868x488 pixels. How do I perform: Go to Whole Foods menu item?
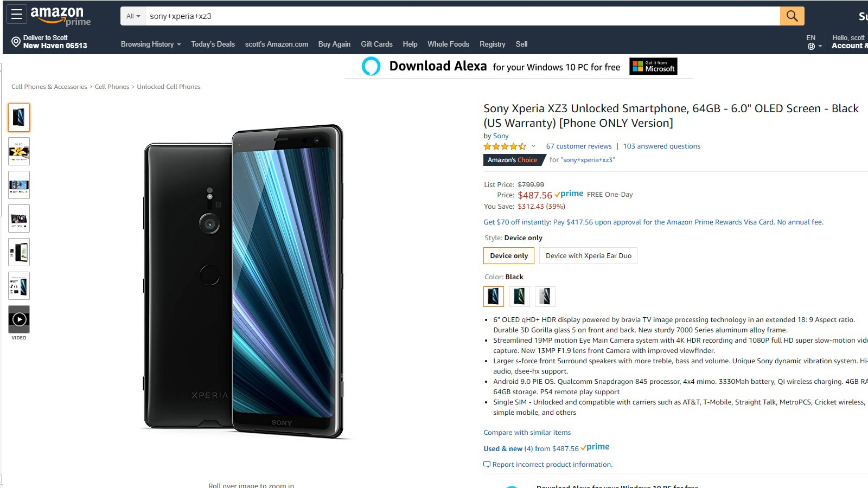[448, 44]
